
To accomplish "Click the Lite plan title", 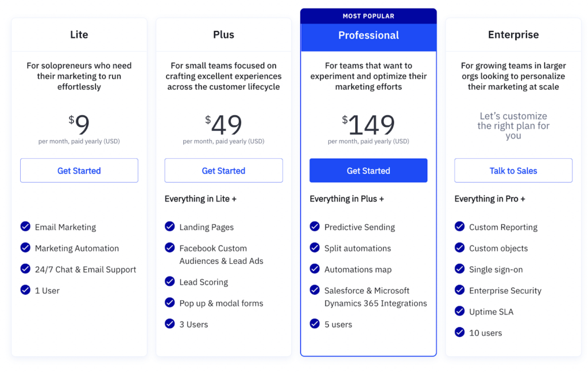I will 79,34.
